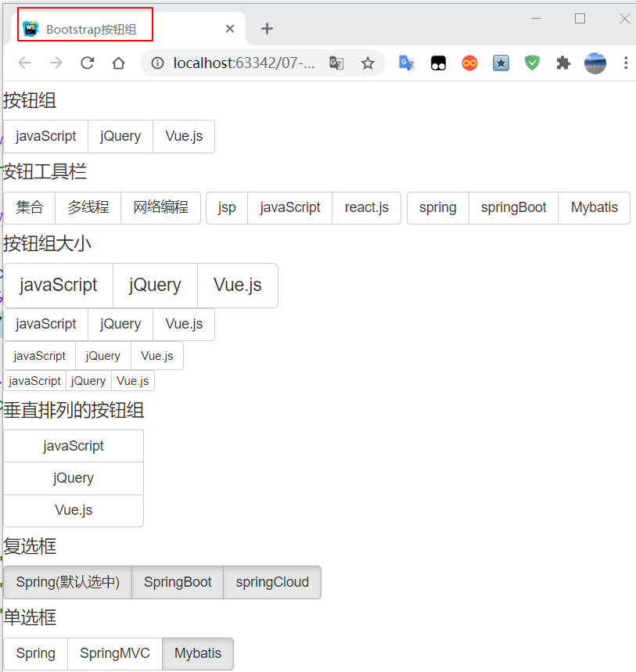Open the red infinity extension icon

pos(469,63)
